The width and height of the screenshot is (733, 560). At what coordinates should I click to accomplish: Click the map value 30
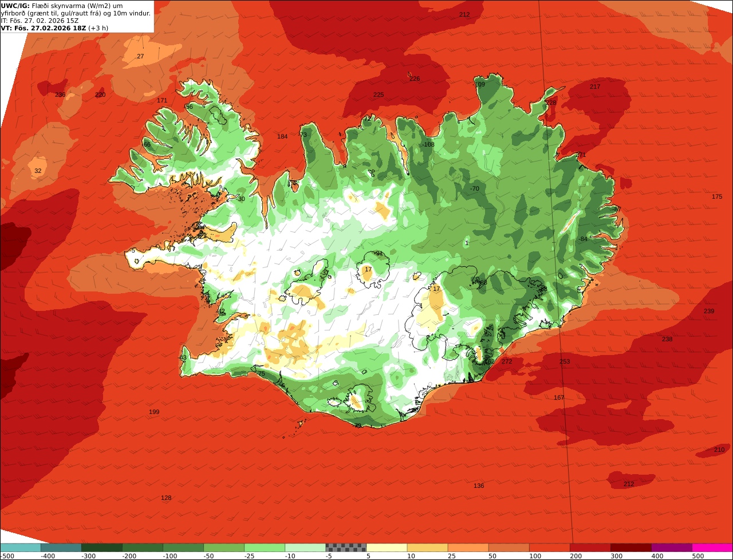pos(241,199)
